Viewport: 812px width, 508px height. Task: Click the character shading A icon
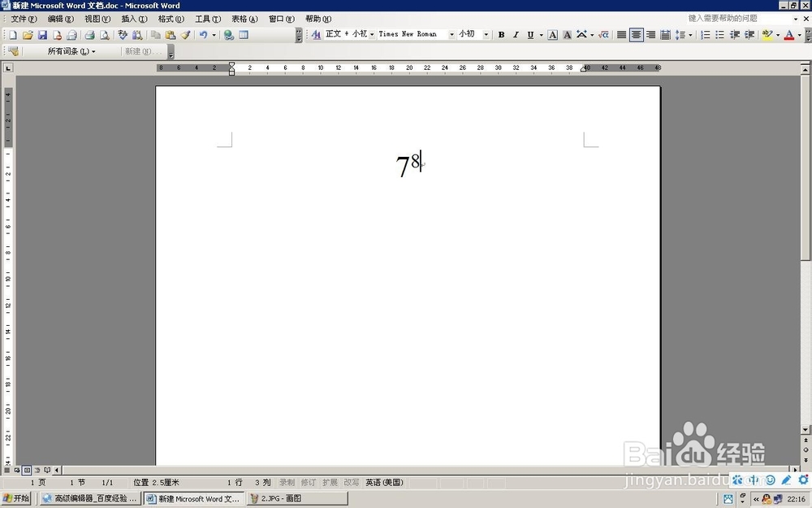coord(567,35)
